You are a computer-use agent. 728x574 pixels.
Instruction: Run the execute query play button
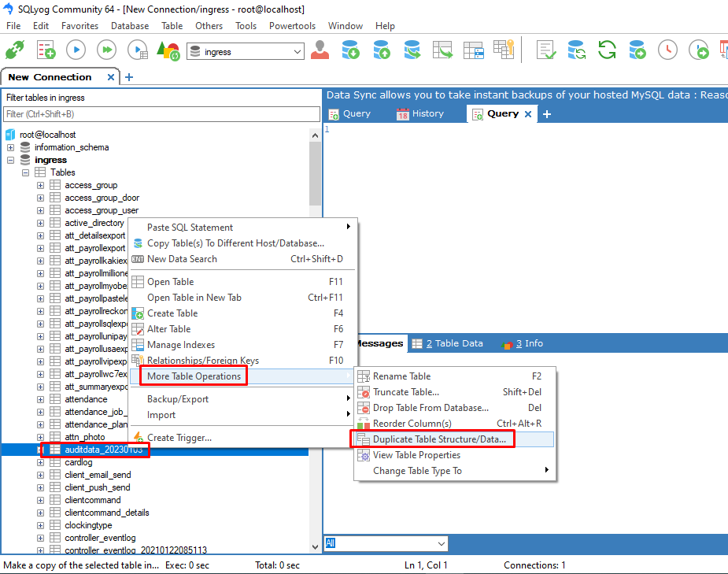click(x=76, y=50)
